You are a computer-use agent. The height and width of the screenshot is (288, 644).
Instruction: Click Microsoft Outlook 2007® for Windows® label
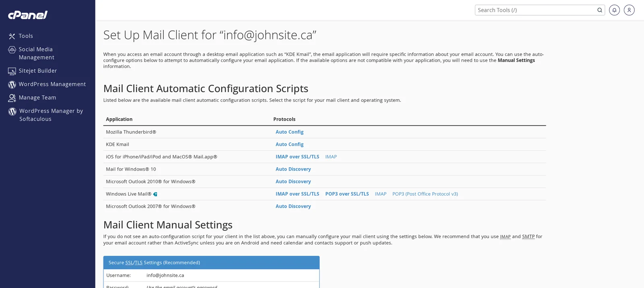(x=151, y=206)
